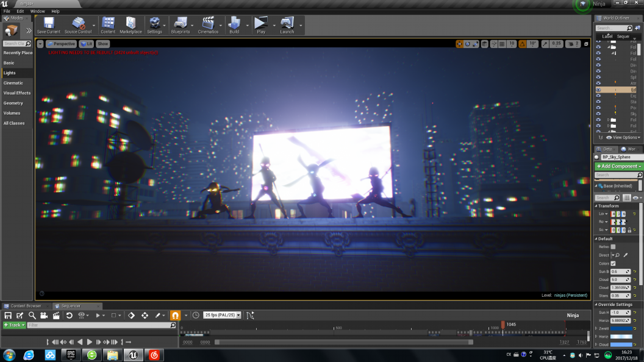Click the Build lighting icon

pyautogui.click(x=234, y=25)
